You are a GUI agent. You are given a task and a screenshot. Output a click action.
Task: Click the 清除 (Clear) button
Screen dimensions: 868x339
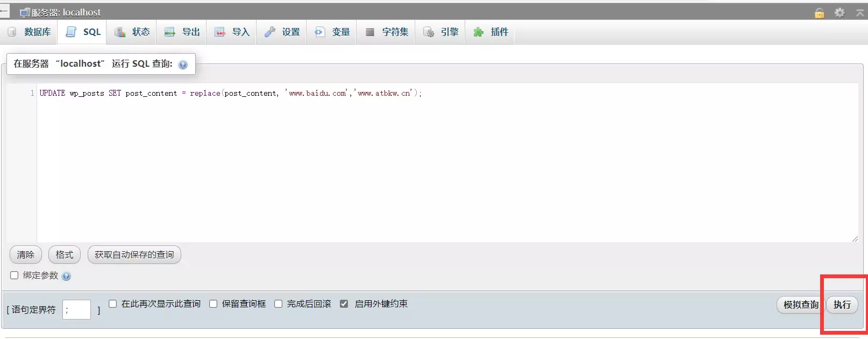pyautogui.click(x=25, y=255)
